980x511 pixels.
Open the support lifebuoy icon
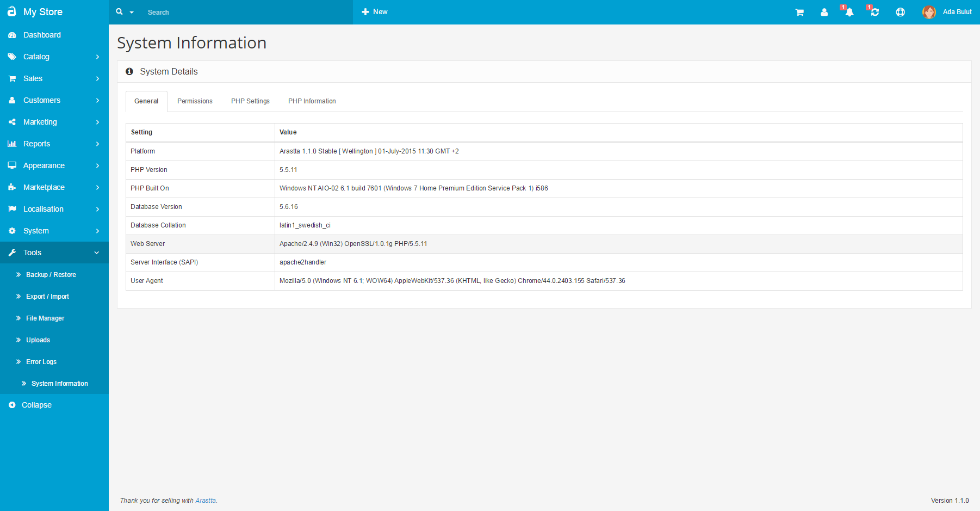pos(901,12)
